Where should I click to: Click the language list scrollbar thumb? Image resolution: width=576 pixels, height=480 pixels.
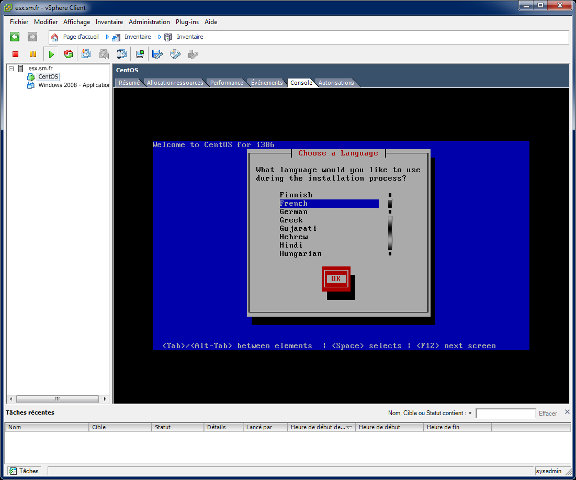390,203
